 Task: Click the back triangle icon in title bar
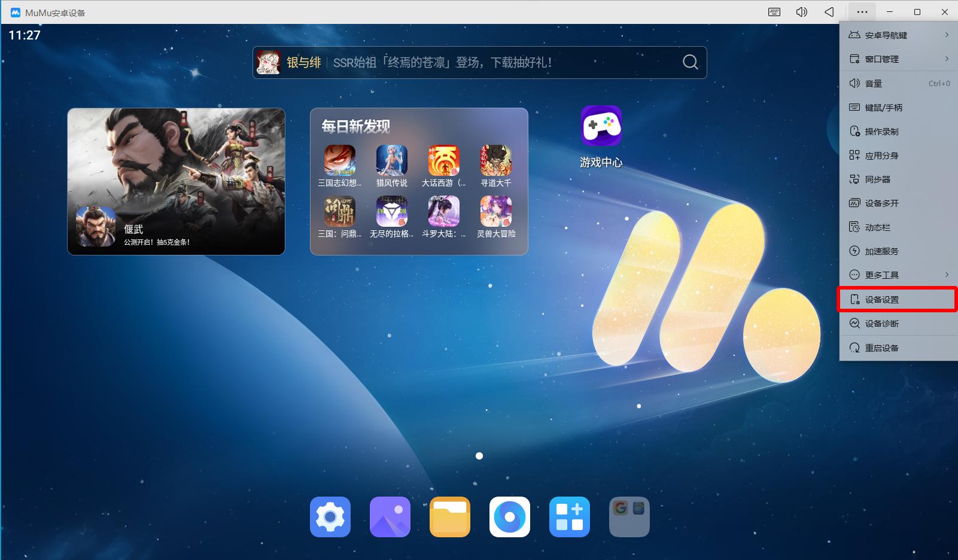pos(829,12)
